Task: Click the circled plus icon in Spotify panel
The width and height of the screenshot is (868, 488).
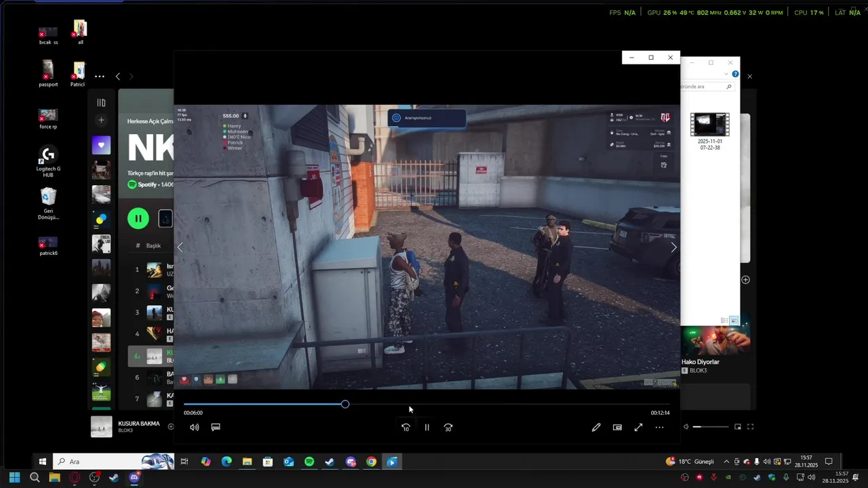Action: click(745, 280)
